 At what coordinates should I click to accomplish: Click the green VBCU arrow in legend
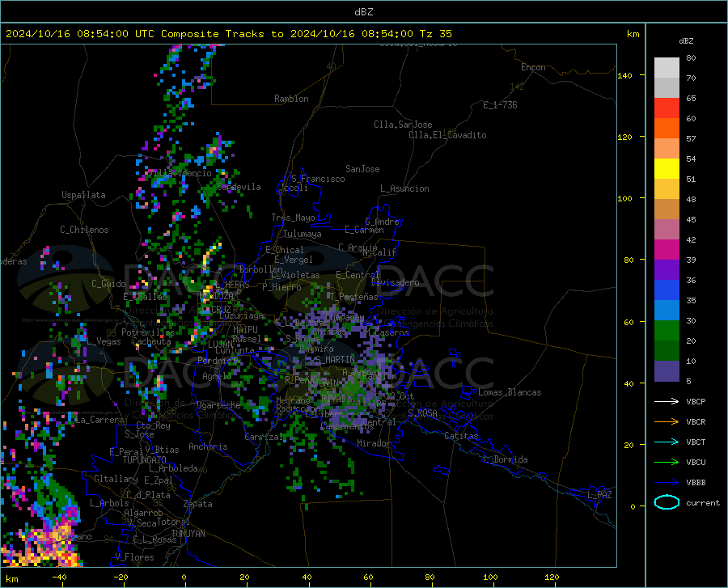tap(667, 463)
